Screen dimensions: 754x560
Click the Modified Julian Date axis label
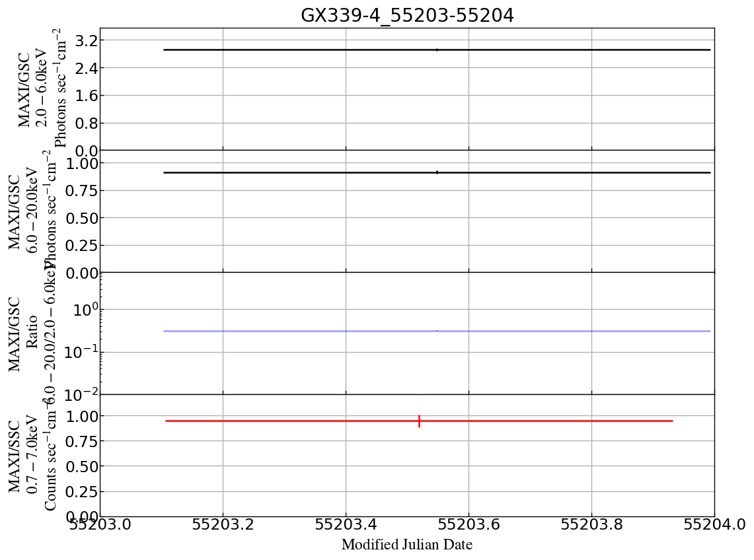407,545
